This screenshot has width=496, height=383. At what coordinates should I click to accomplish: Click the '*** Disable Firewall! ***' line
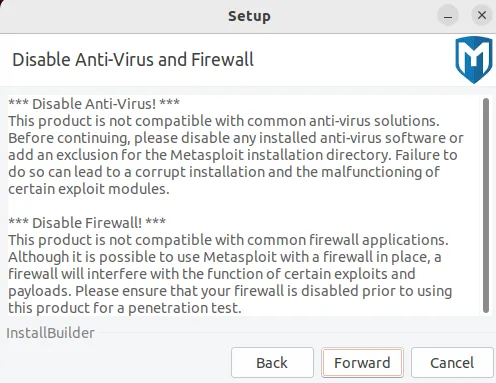coord(87,223)
